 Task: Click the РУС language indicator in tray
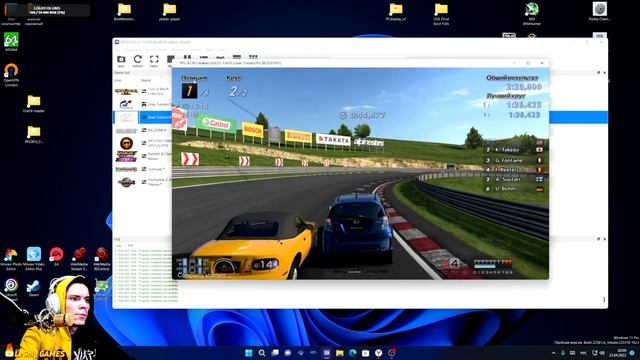pos(583,353)
